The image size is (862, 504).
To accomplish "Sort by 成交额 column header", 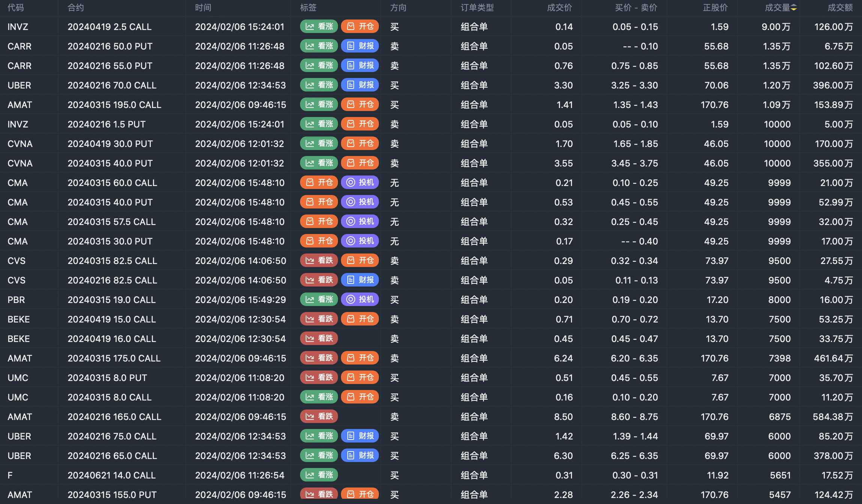I will point(840,8).
